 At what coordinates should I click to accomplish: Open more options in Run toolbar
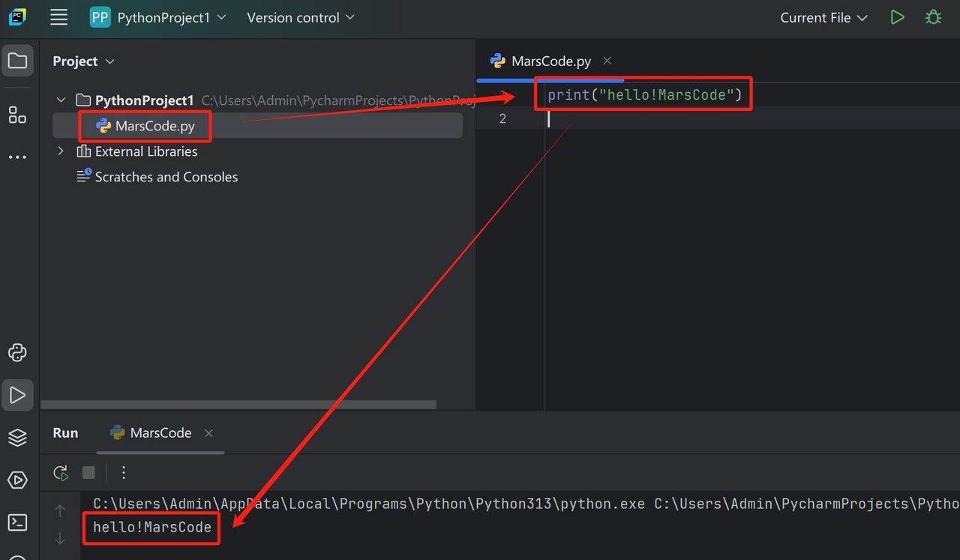(124, 472)
